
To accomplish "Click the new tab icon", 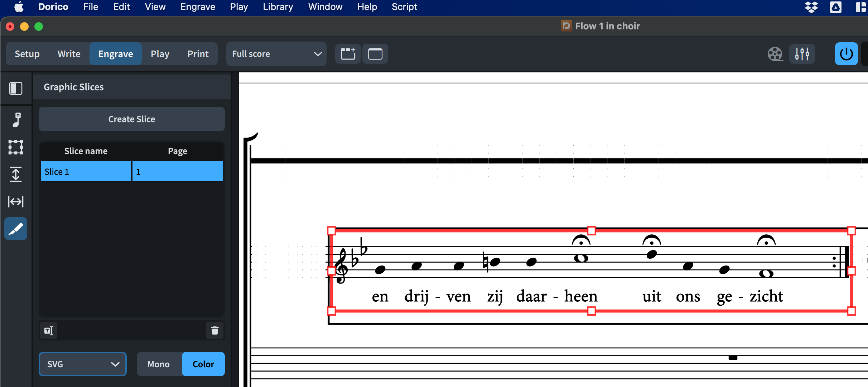I will [348, 54].
